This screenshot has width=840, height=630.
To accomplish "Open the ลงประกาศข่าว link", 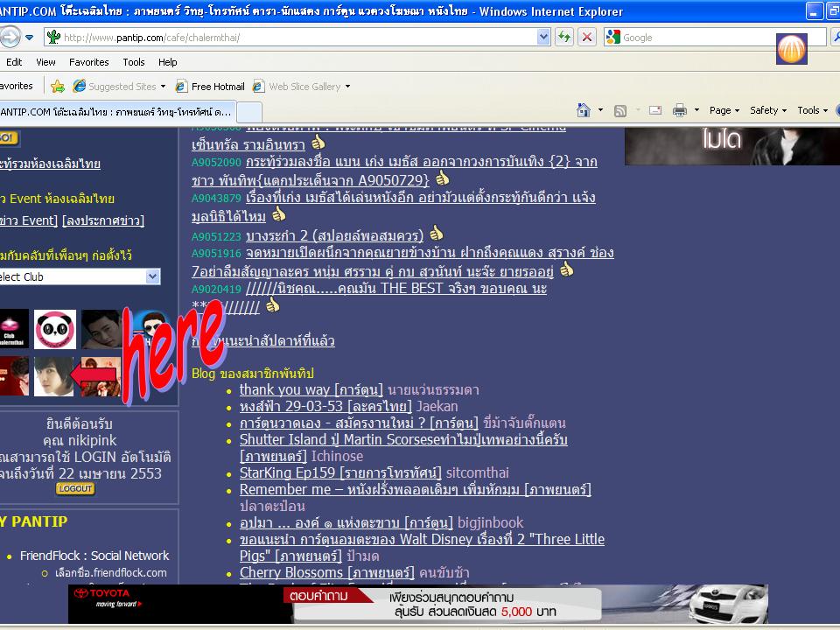I will (103, 220).
